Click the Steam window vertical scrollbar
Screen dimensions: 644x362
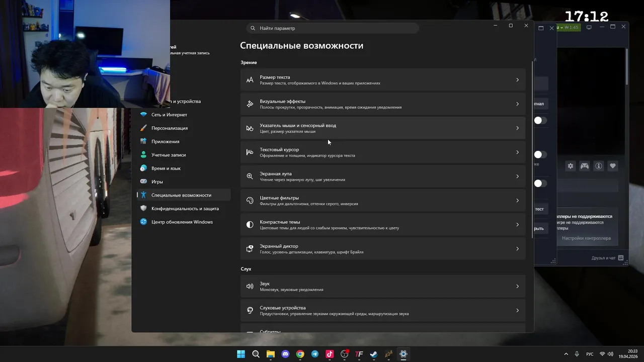point(627,67)
